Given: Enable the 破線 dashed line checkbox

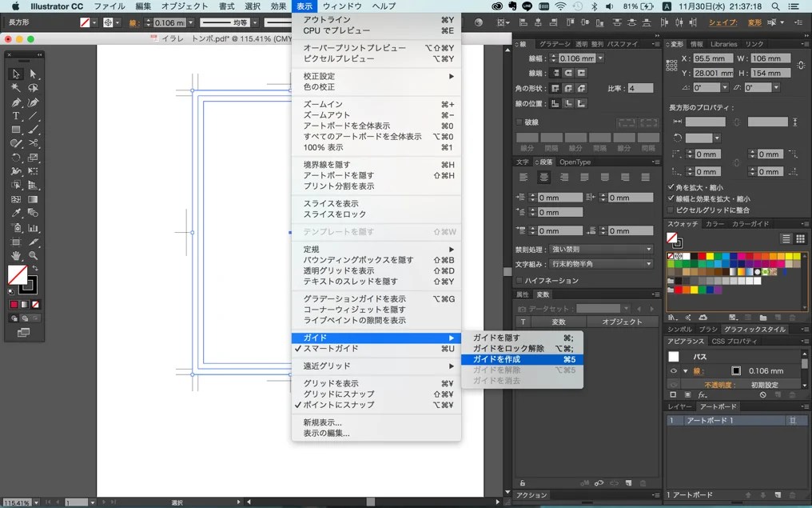Looking at the screenshot, I should pos(519,122).
